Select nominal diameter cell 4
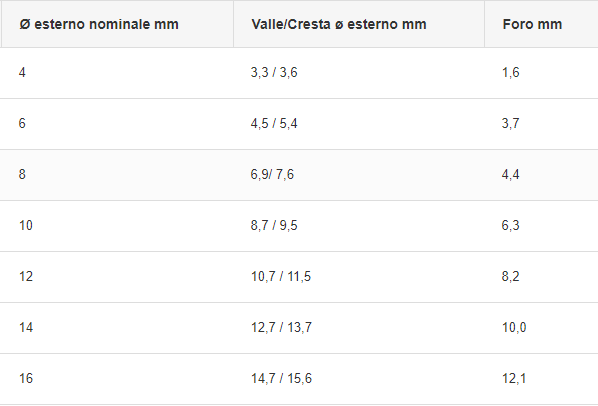Image resolution: width=598 pixels, height=406 pixels. 22,72
